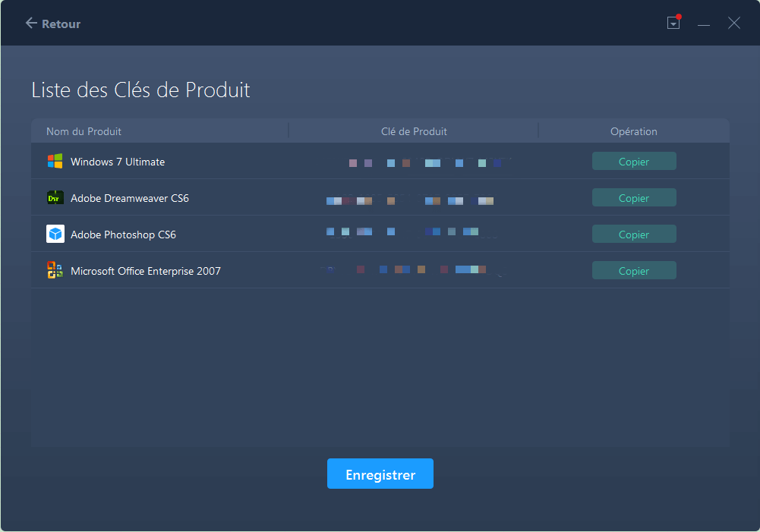Minimize the product key window
This screenshot has height=532, width=760.
pyautogui.click(x=704, y=24)
